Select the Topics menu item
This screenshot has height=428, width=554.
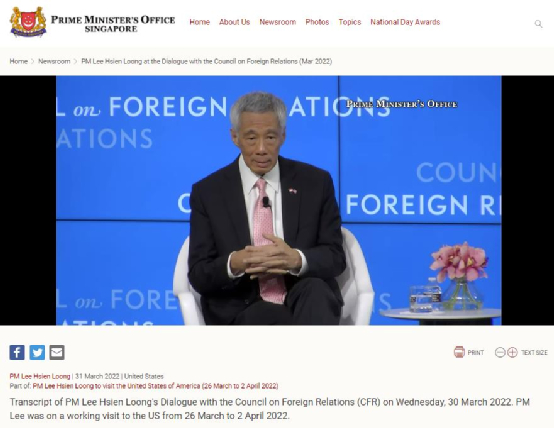pyautogui.click(x=350, y=22)
